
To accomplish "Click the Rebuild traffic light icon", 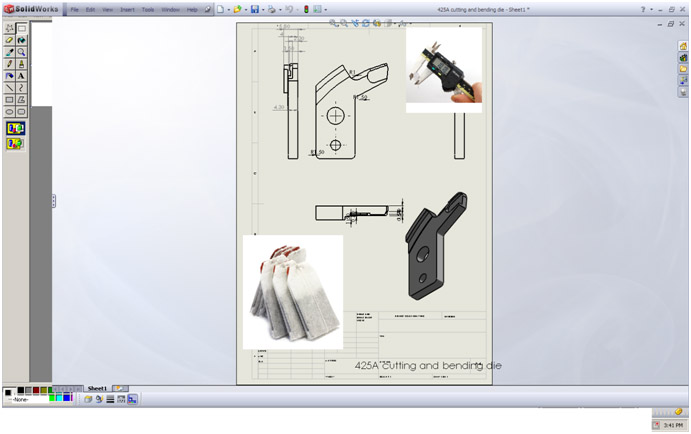I will pyautogui.click(x=306, y=9).
